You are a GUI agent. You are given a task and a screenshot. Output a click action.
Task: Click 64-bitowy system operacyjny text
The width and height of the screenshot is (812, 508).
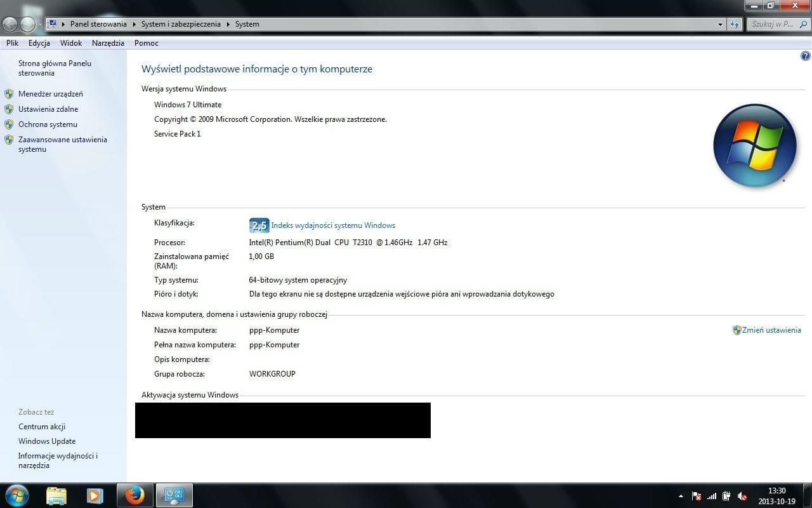[x=298, y=280]
